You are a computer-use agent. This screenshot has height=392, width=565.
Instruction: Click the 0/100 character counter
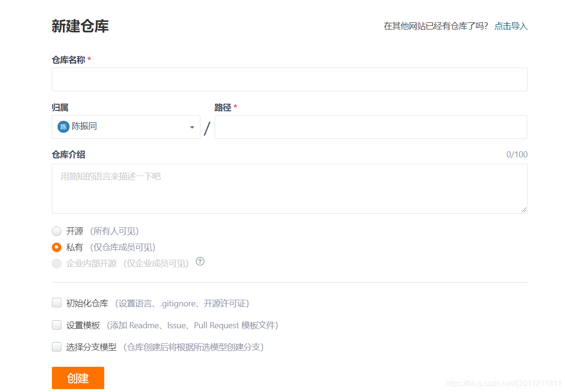[x=517, y=154]
